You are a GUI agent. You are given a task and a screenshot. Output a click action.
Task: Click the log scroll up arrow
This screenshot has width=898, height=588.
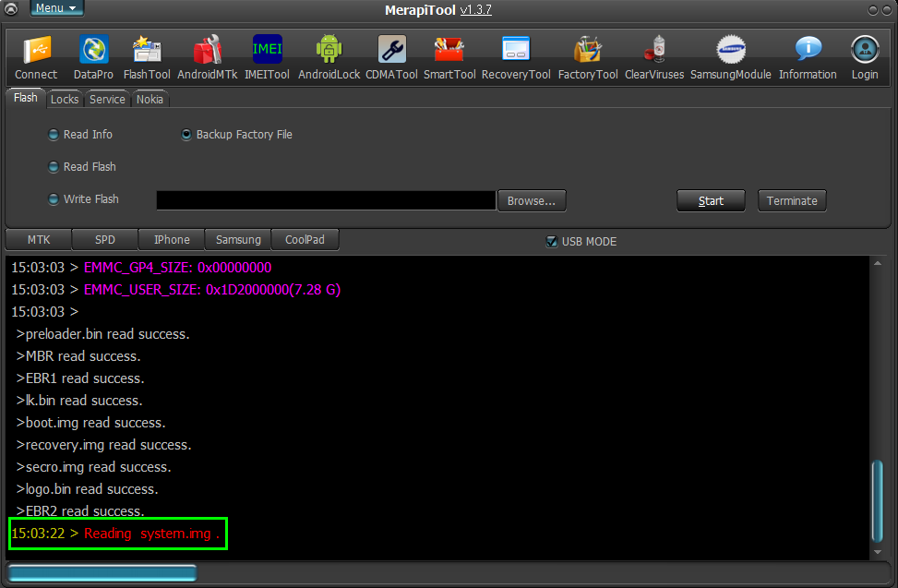click(878, 263)
